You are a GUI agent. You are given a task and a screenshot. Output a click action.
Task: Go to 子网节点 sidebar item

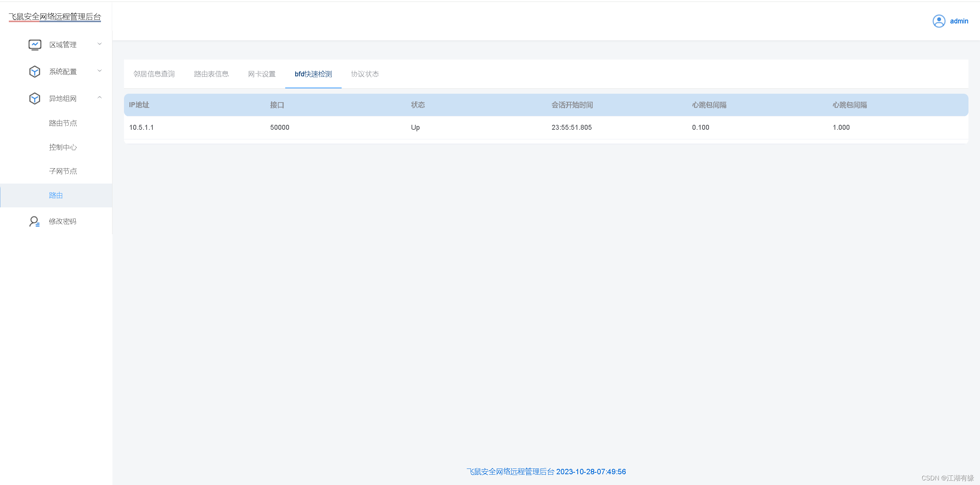tap(63, 171)
